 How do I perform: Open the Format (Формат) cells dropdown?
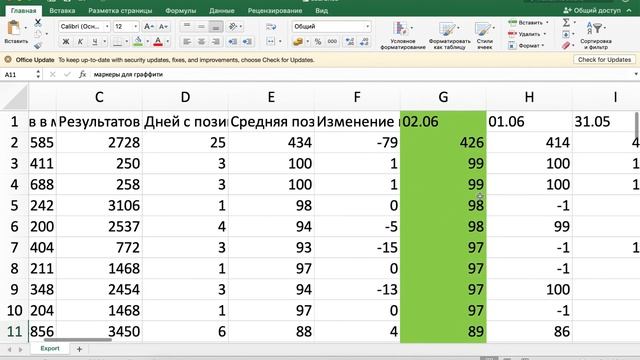[x=527, y=45]
